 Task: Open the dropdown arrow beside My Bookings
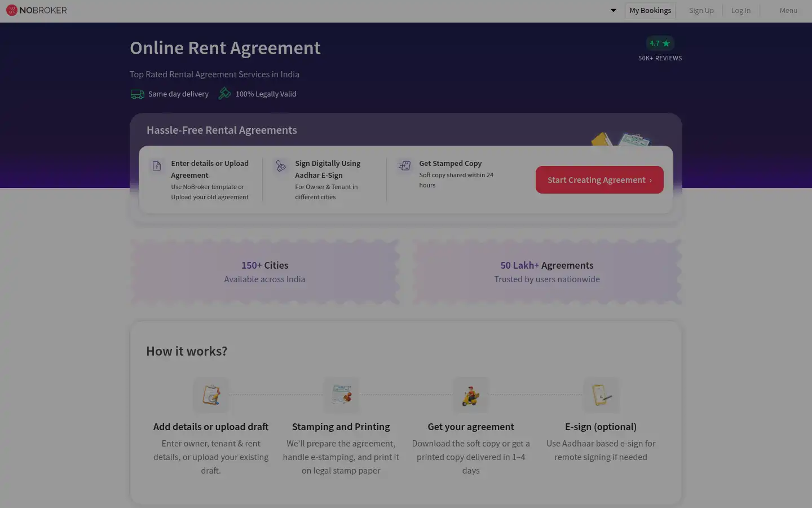pyautogui.click(x=614, y=10)
